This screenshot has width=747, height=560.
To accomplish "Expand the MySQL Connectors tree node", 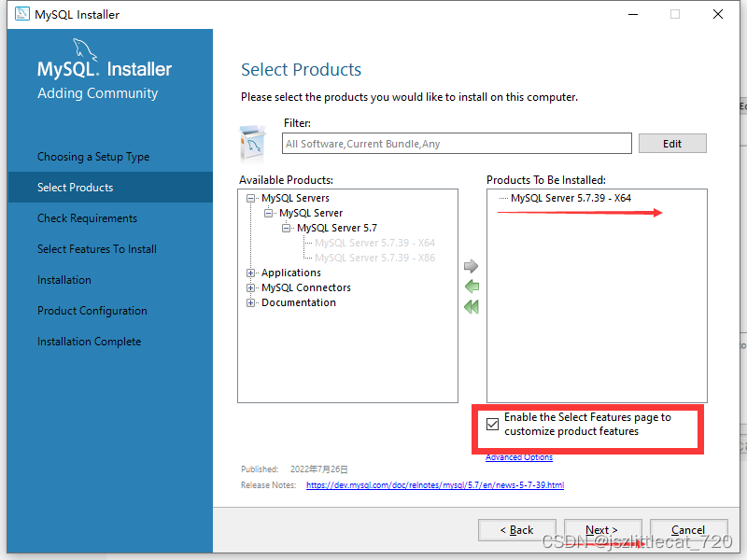I will tap(250, 287).
